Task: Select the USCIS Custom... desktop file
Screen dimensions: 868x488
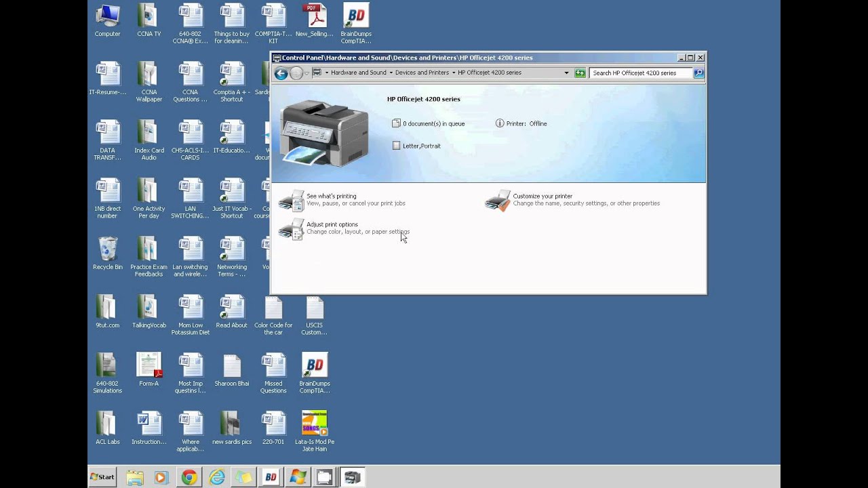Action: [314, 315]
